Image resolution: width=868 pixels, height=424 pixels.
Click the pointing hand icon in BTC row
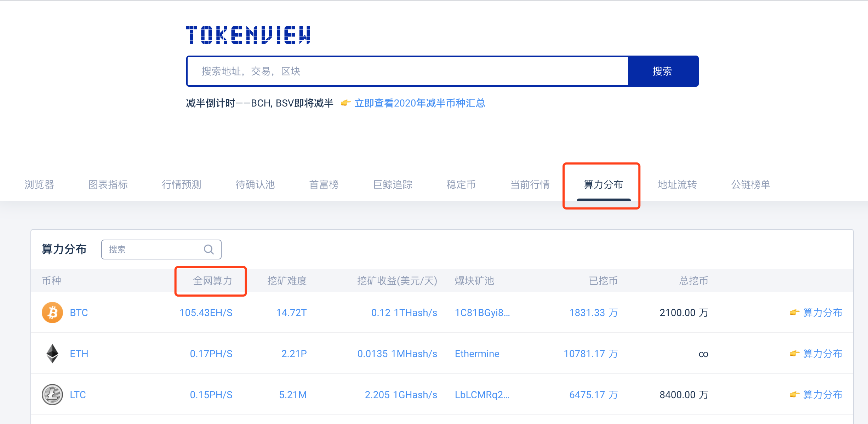tap(795, 313)
